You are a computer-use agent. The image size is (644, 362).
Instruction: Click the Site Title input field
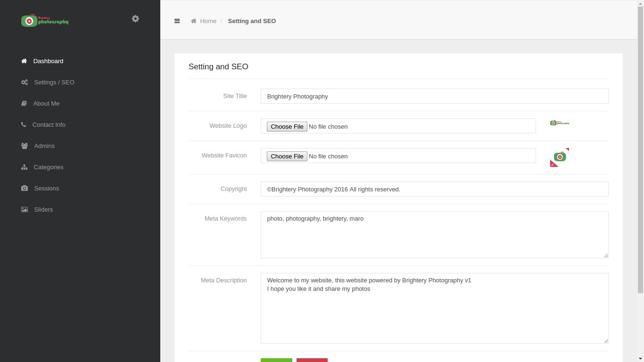434,96
